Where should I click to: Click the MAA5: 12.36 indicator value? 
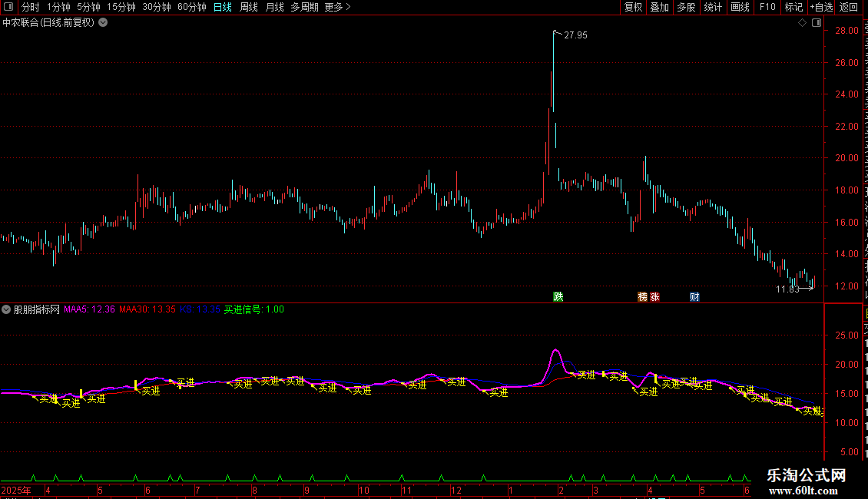89,309
